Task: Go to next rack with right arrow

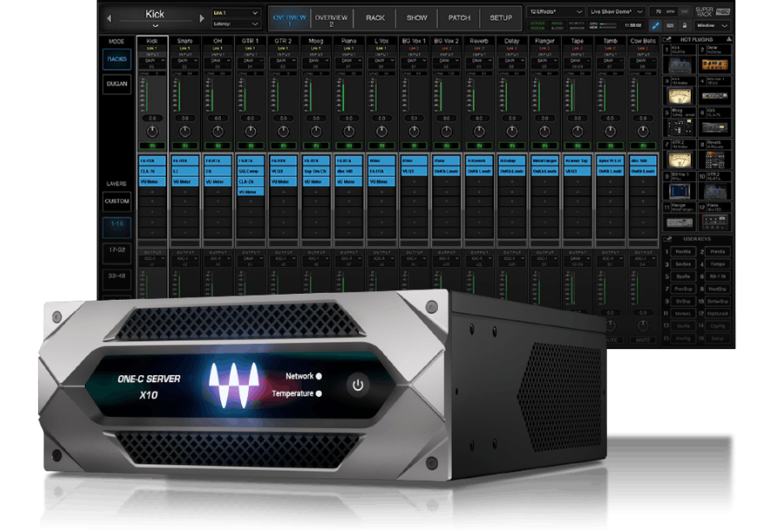Action: [x=202, y=18]
